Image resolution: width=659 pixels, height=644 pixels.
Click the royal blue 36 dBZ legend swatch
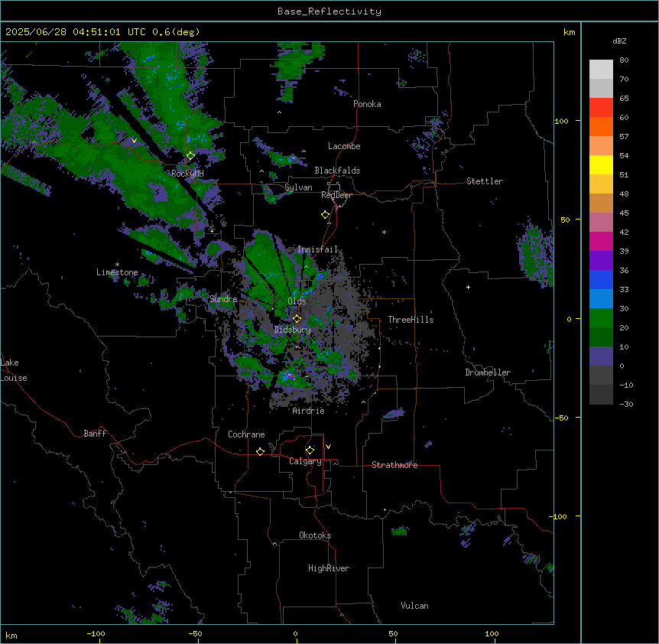pos(601,279)
